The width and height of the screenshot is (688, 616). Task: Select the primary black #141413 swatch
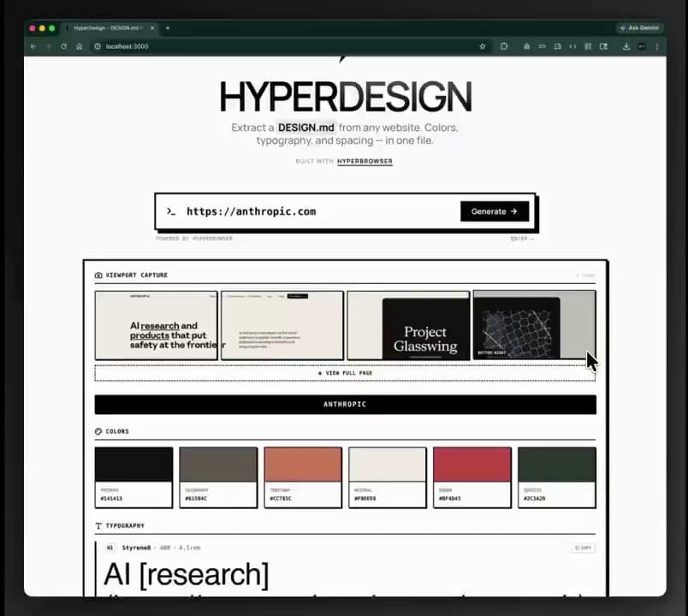point(133,477)
